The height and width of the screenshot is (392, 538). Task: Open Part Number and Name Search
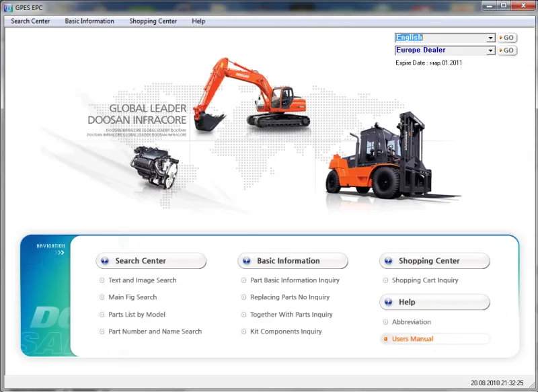[155, 331]
